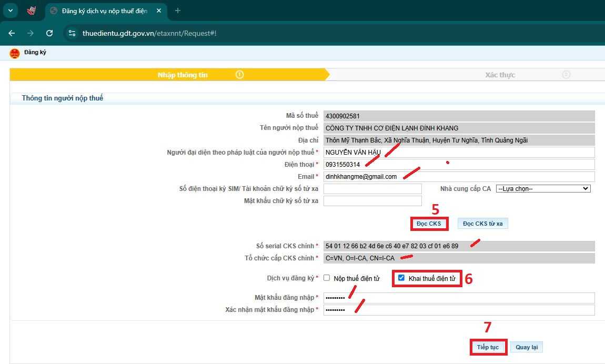Reload the current page
This screenshot has width=605, height=364.
click(x=49, y=33)
